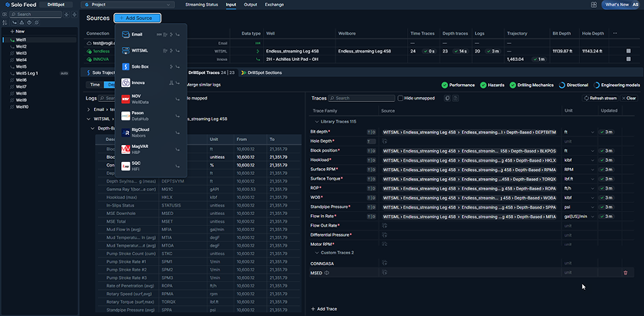Click the Performance status indicator
Screen dimensions: 644x316
(458, 85)
